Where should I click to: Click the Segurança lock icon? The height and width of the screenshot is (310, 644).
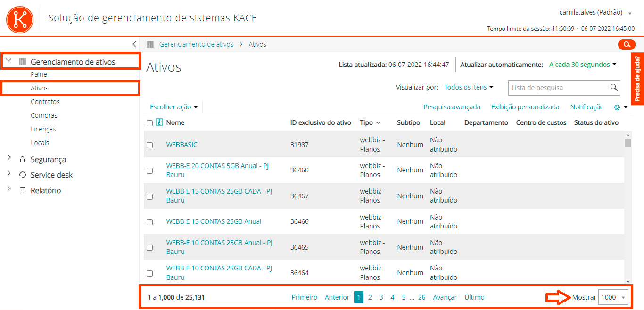(22, 160)
